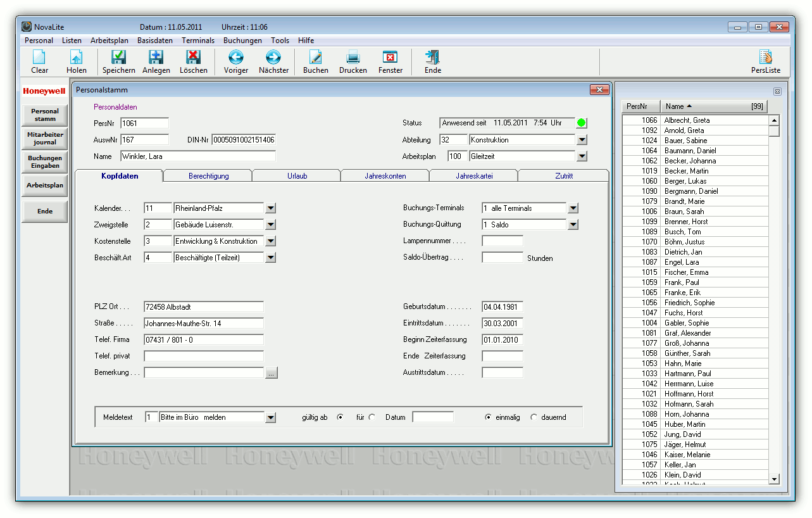Open the Arbeitsplan Gleitzeit dropdown
The image size is (812, 518).
(582, 156)
